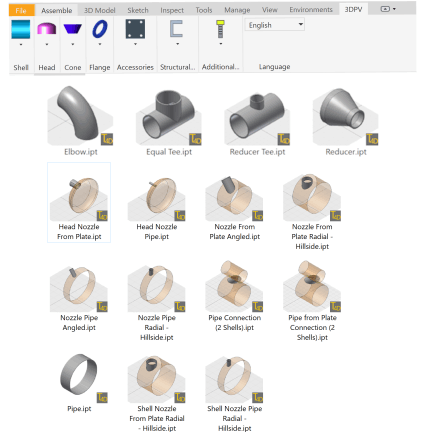432x432 pixels.
Task: Select the Shell tool icon
Action: click(21, 29)
